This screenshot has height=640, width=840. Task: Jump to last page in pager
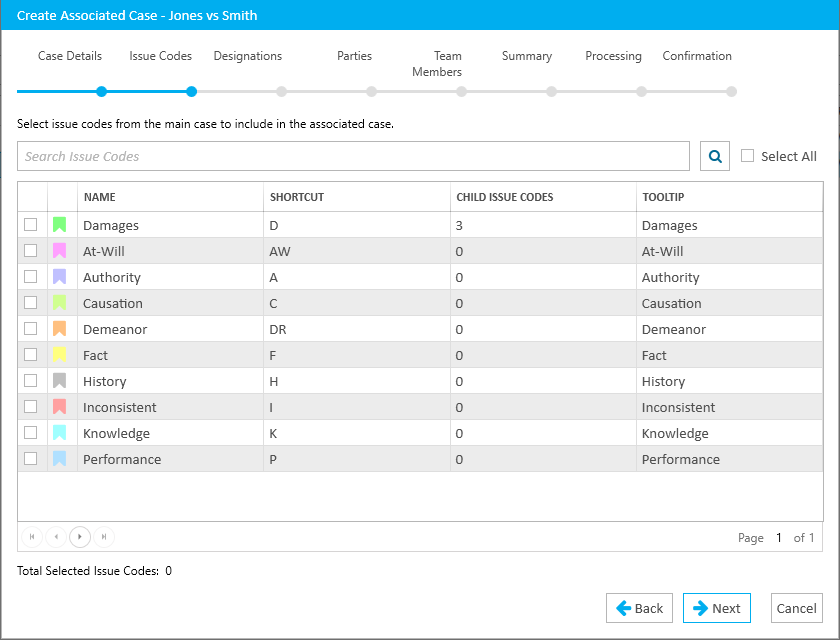104,537
